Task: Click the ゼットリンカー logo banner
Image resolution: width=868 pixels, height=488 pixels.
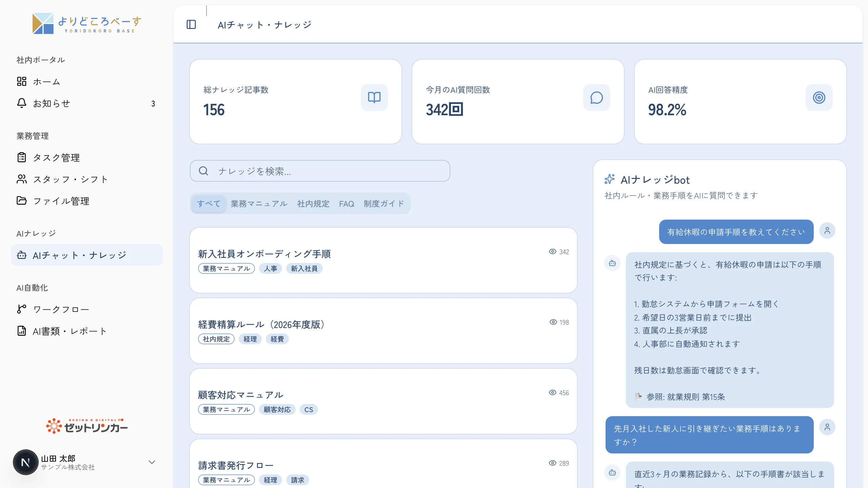Action: [x=87, y=426]
